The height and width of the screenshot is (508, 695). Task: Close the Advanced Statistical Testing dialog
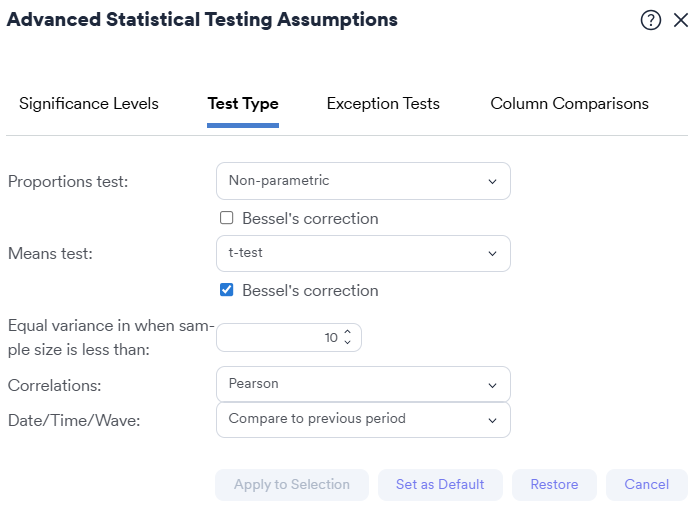point(681,20)
